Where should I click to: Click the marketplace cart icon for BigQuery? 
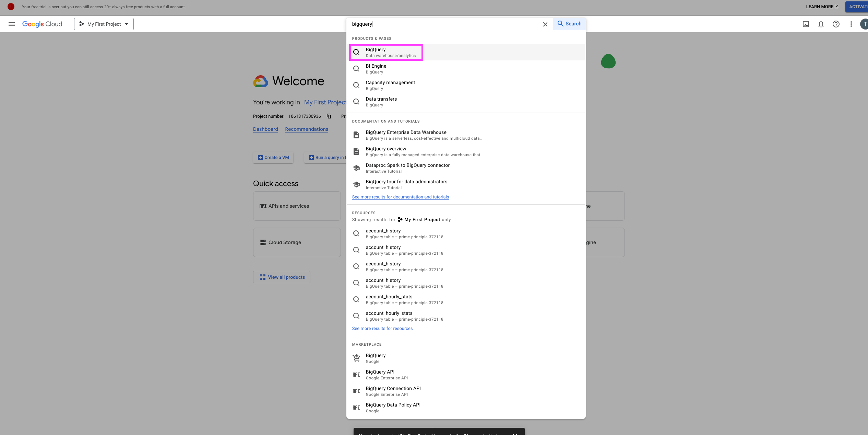(356, 358)
